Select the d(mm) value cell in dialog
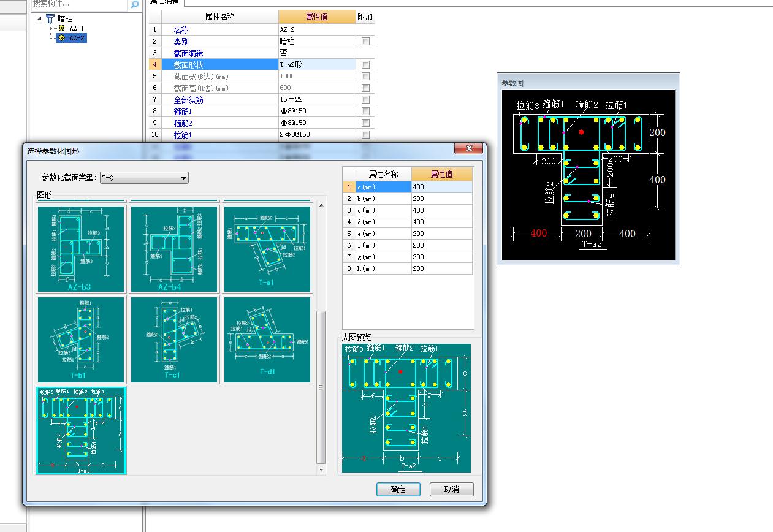773x532 pixels. click(441, 222)
